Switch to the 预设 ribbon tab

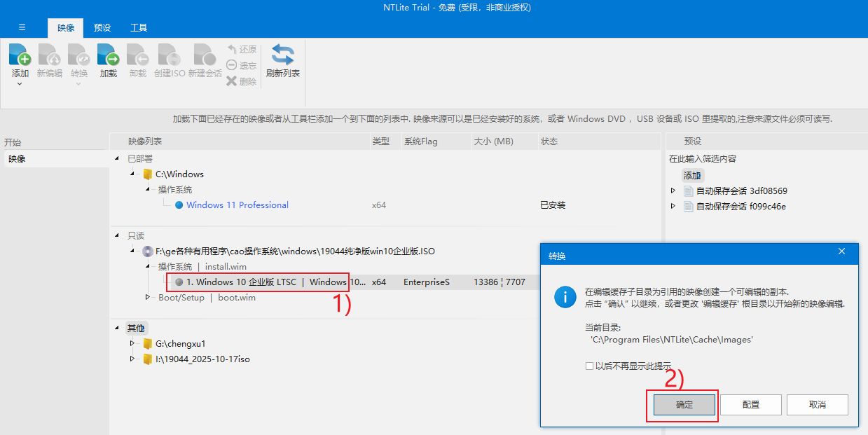pos(102,28)
